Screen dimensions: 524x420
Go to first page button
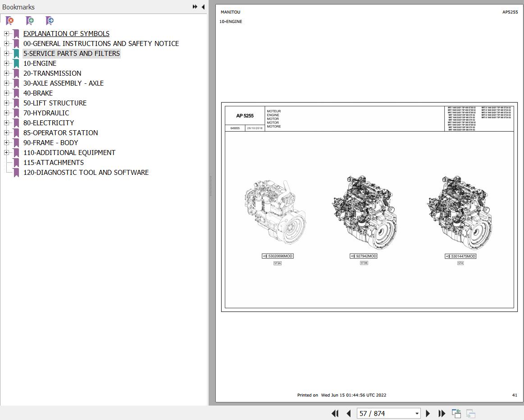[x=335, y=414]
